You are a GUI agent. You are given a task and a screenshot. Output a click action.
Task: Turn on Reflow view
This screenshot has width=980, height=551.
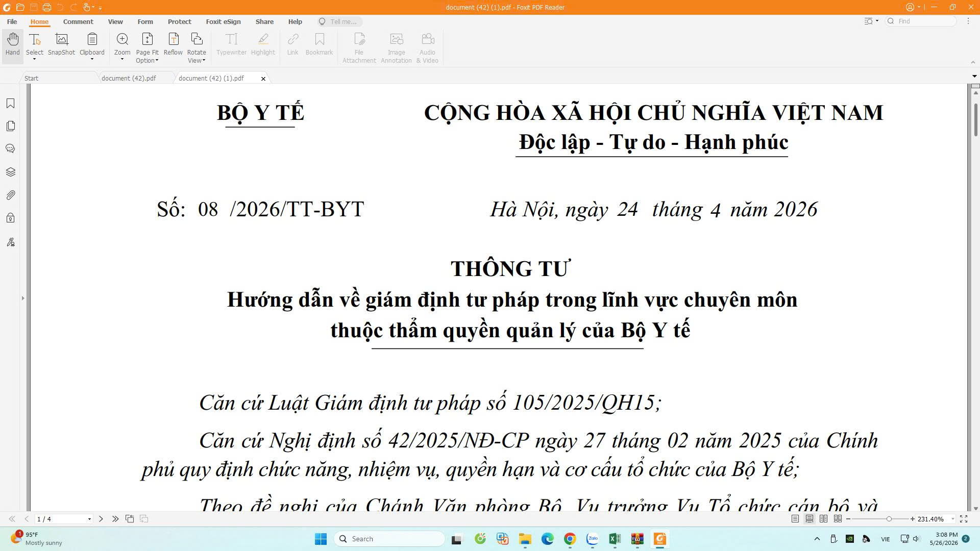(x=173, y=44)
